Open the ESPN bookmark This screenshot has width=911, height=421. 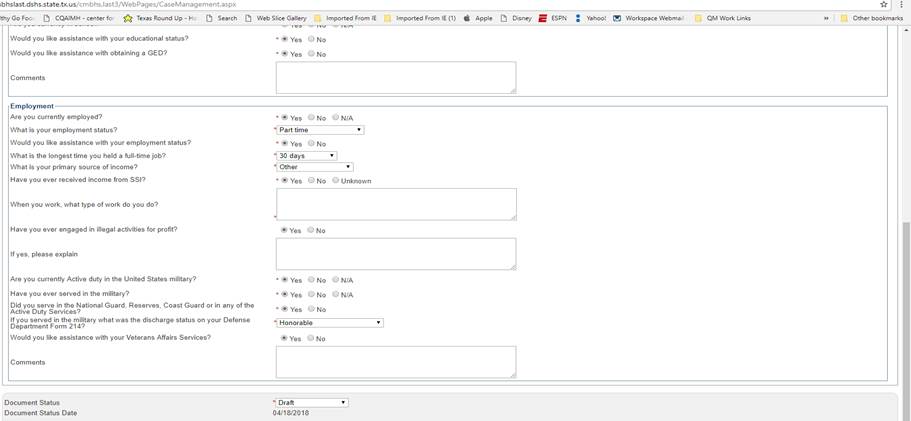coord(553,18)
